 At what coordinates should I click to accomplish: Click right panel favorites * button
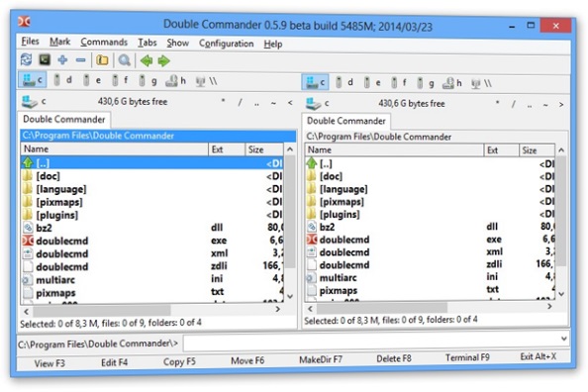[x=497, y=103]
